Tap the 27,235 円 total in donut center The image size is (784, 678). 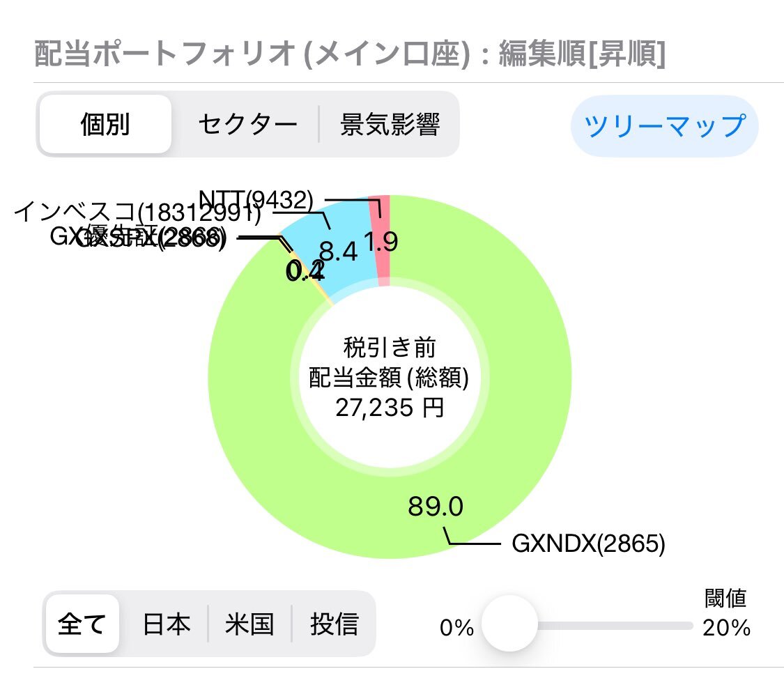[x=389, y=408]
